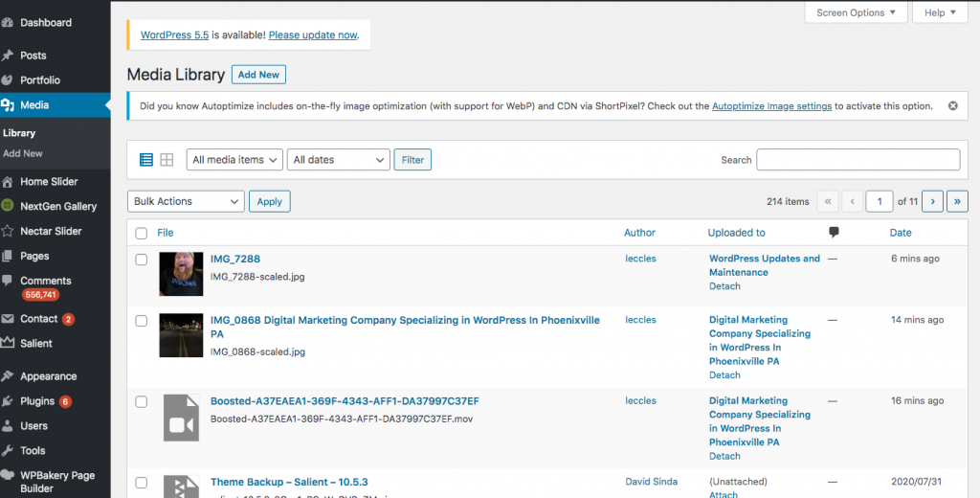Dismiss the Autoptimize notice with X icon
This screenshot has width=980, height=498.
click(x=952, y=105)
